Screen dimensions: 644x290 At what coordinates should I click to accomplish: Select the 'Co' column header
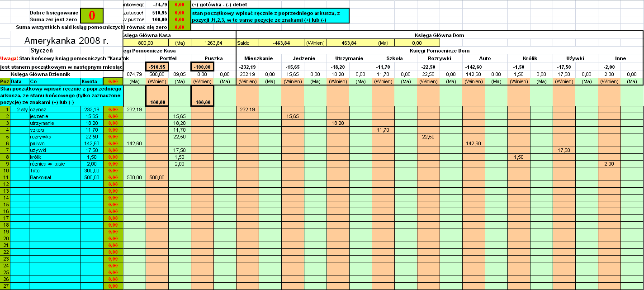click(55, 81)
